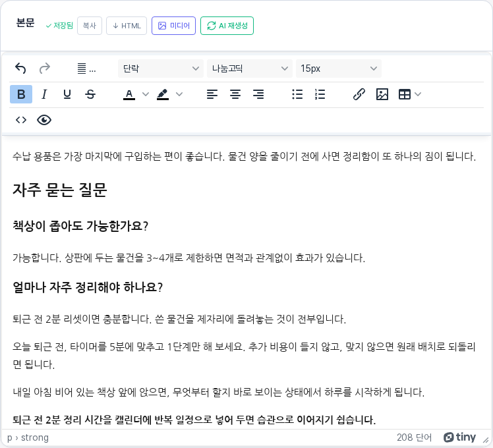Click the paragraph starting with 퇴근 전 2분 리셋이면
Screen dimensions: 493x448
tap(179, 320)
